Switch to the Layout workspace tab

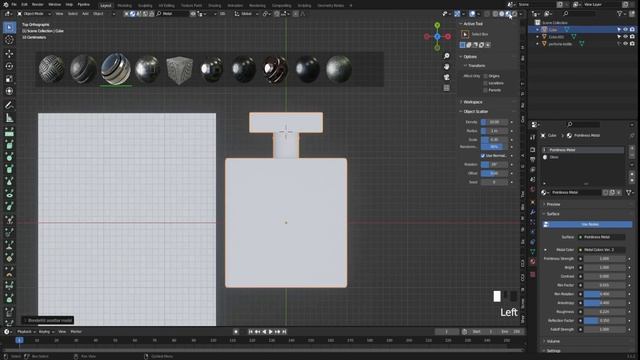106,6
